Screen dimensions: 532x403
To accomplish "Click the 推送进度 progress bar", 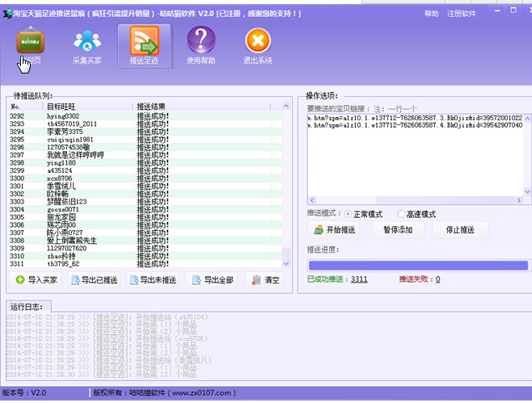I will point(417,265).
